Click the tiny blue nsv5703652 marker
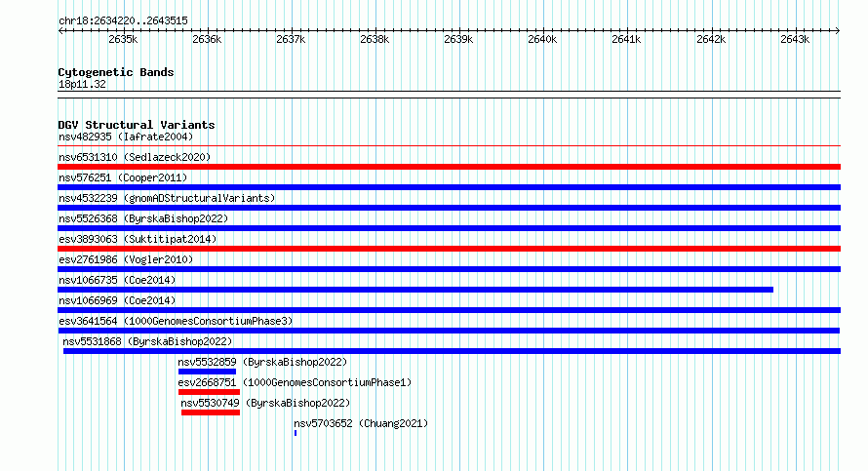The width and height of the screenshot is (868, 471). point(296,433)
